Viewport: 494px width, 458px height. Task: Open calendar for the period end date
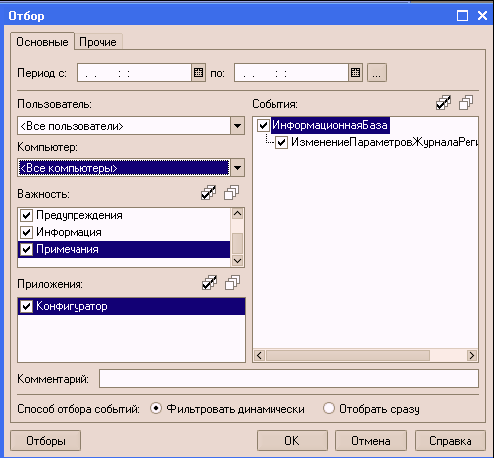coord(355,73)
